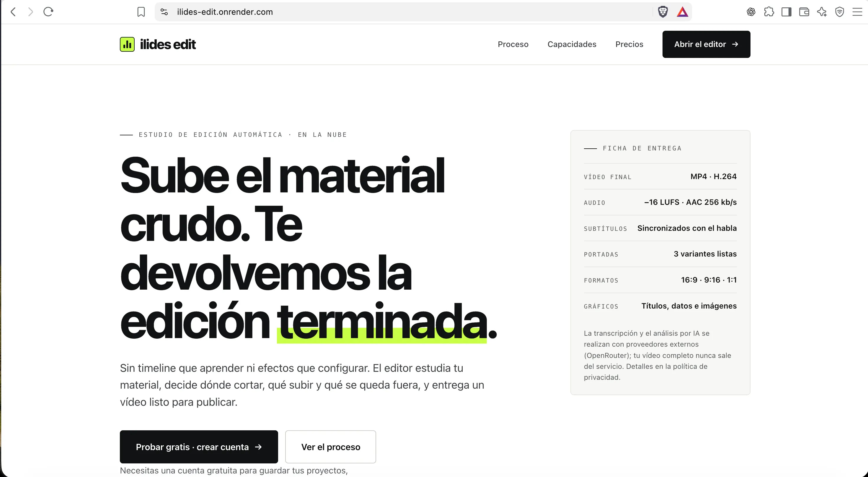Screen dimensions: 868x477
Task: Click the browser back arrow
Action: pyautogui.click(x=13, y=12)
